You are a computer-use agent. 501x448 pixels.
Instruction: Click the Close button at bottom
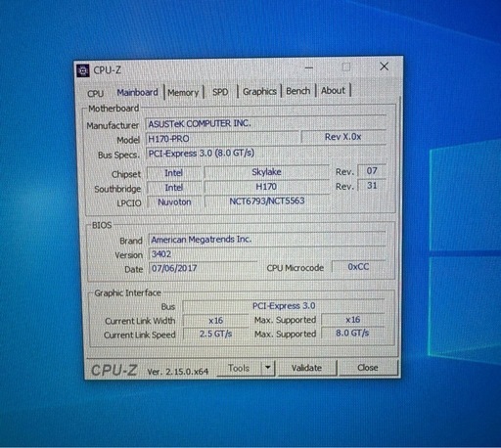point(368,368)
